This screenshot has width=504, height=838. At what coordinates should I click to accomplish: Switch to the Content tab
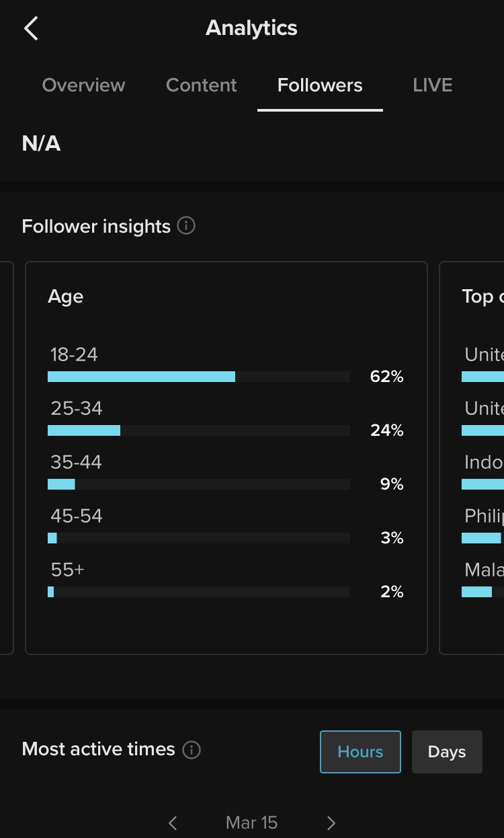pyautogui.click(x=202, y=85)
